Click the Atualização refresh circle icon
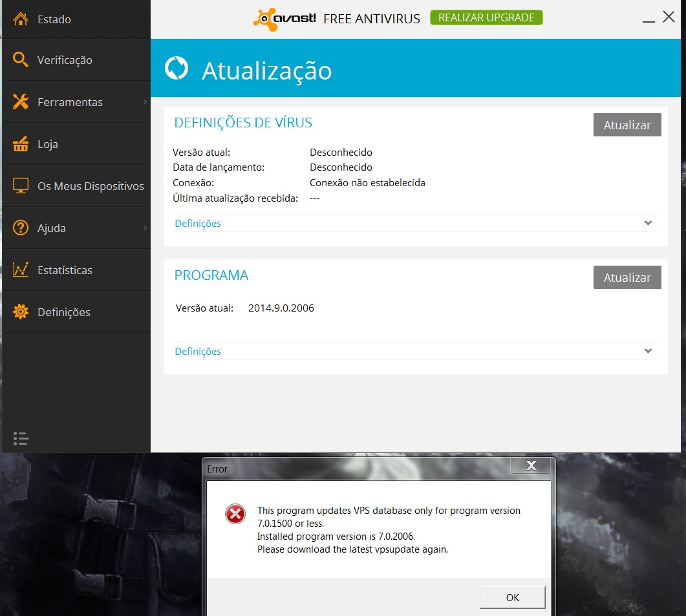The image size is (686, 616). pyautogui.click(x=177, y=69)
